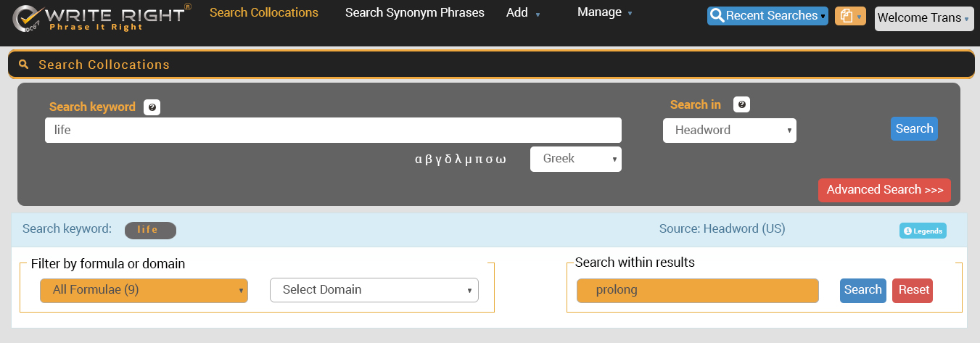Click the Write Right logo
The image size is (980, 343).
click(x=102, y=19)
